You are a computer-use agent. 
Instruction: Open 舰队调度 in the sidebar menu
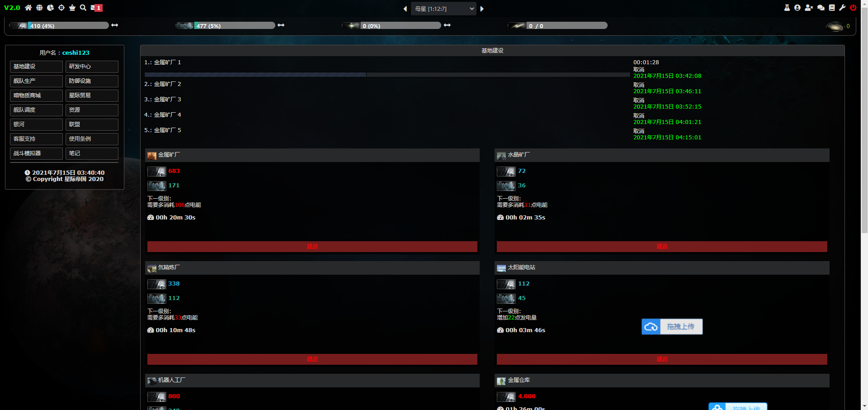point(36,110)
